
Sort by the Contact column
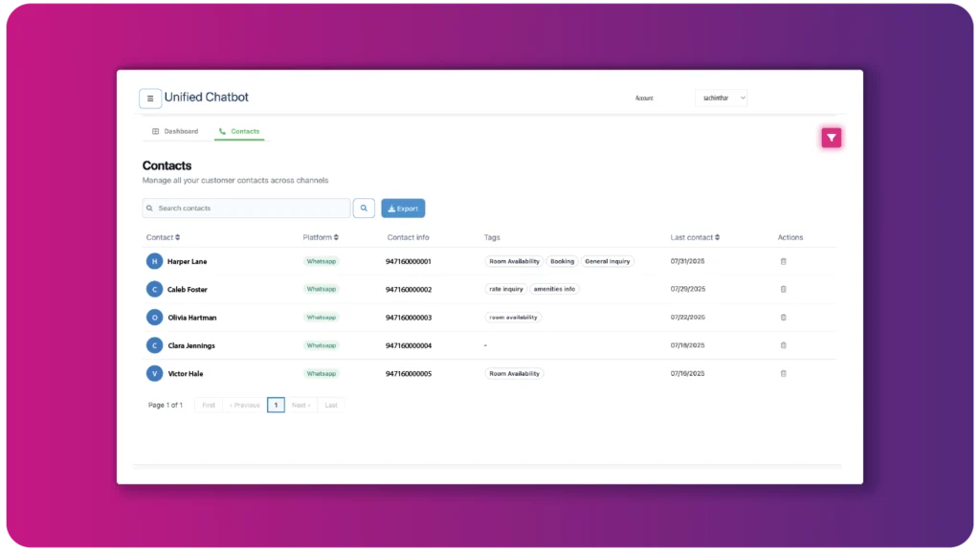point(163,237)
